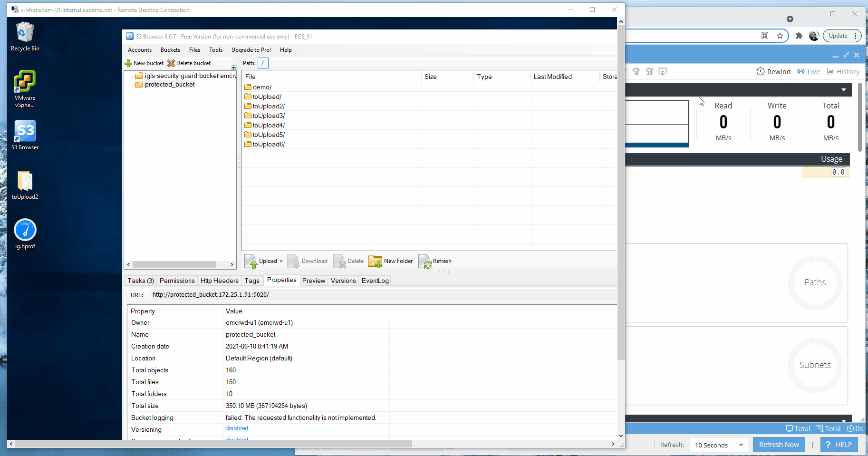
Task: Expand bucket toolbar overflow arrow
Action: 233,67
